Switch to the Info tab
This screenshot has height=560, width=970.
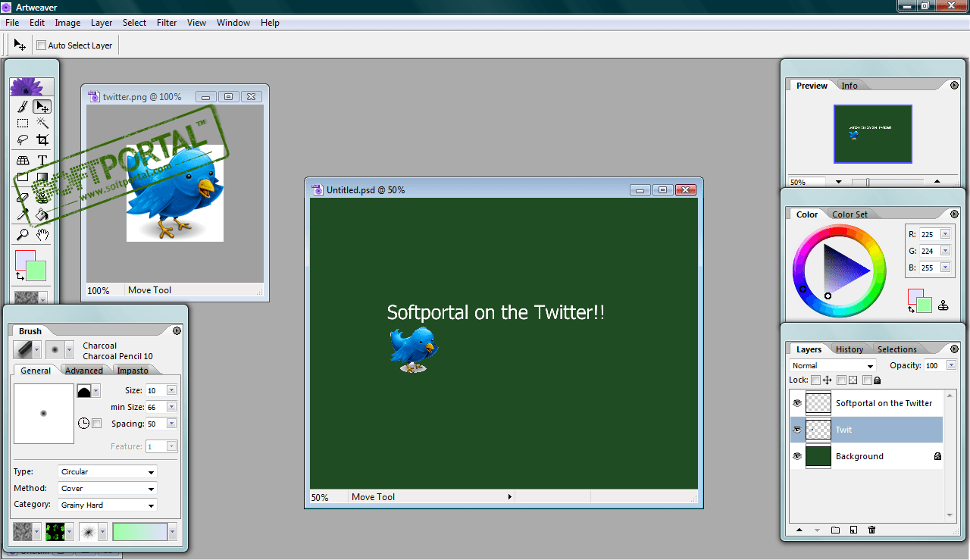(850, 86)
